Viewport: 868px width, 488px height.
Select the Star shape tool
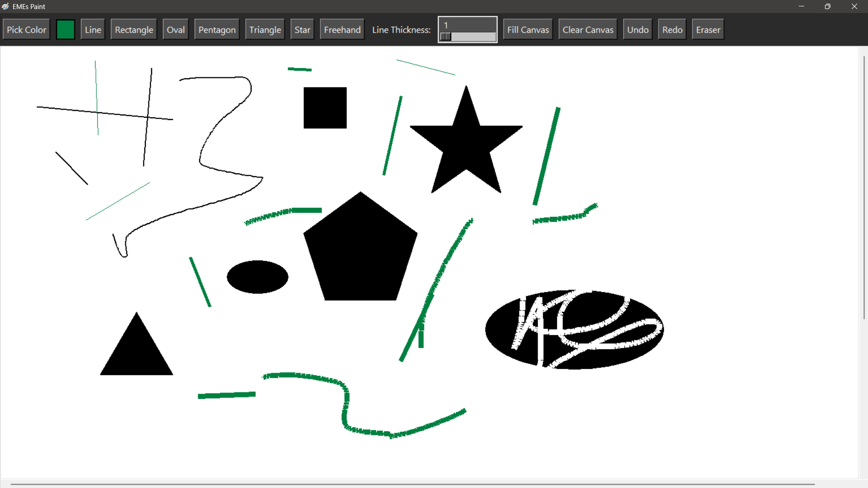pyautogui.click(x=302, y=29)
